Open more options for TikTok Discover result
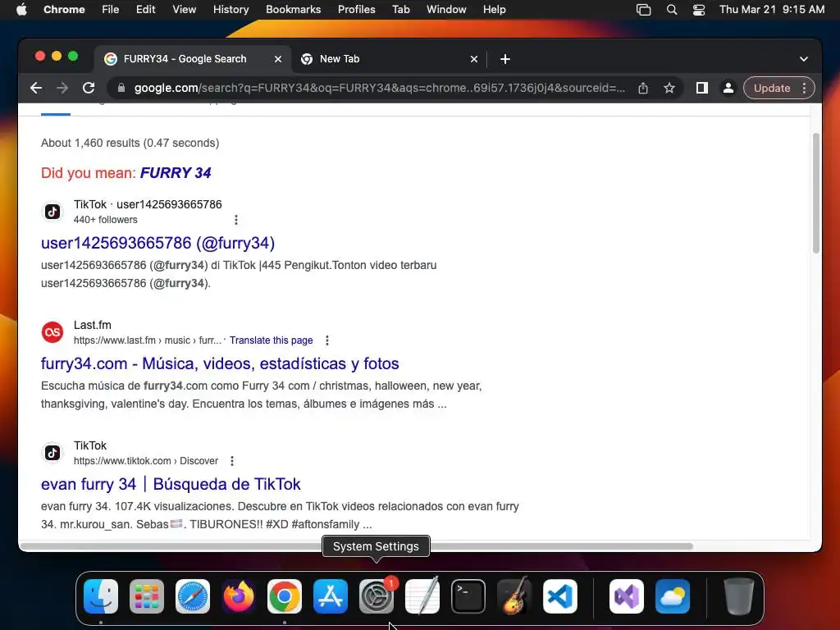This screenshot has height=630, width=840. coord(232,461)
